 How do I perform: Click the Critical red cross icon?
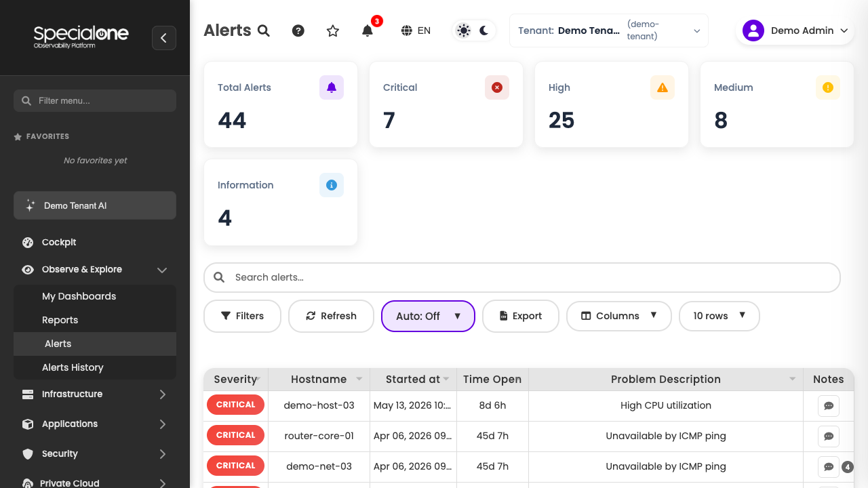(497, 87)
